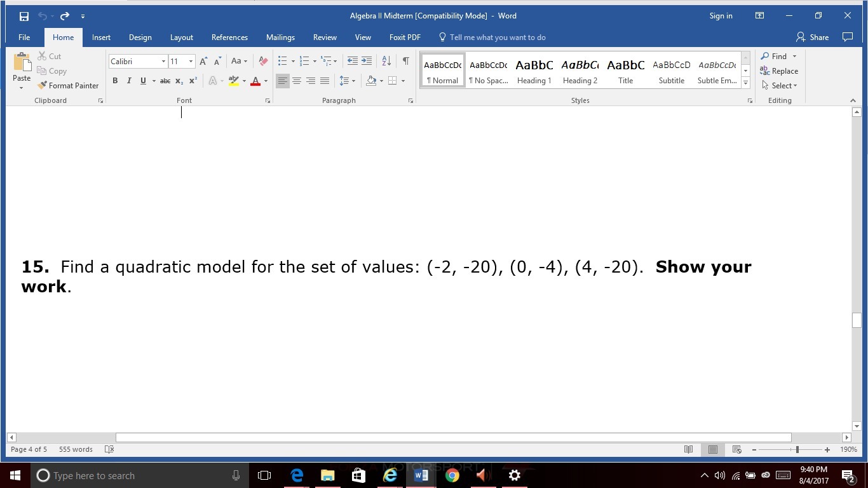Toggle left paragraph alignment
This screenshot has height=488, width=868.
(283, 81)
